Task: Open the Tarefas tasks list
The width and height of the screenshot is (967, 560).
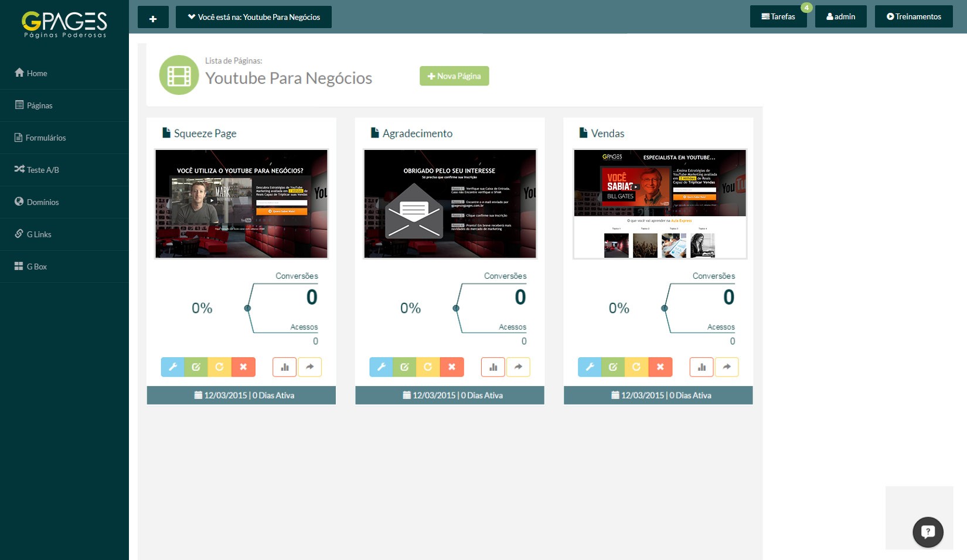Action: [778, 16]
